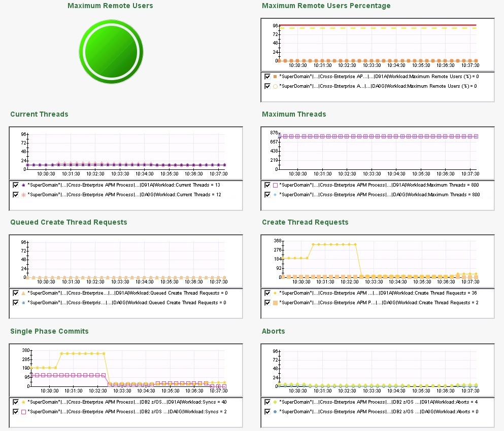
Task: Select the Maximum Threads heading
Action: pyautogui.click(x=294, y=114)
